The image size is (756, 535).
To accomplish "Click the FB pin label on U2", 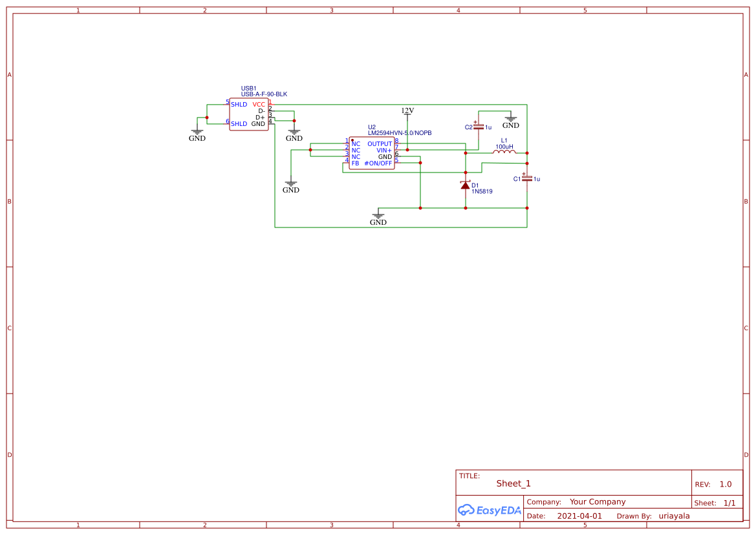I will (354, 164).
